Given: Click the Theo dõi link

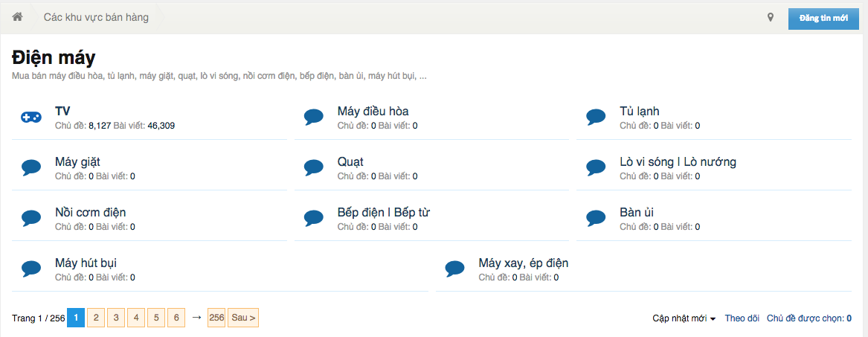Looking at the screenshot, I should [x=742, y=318].
